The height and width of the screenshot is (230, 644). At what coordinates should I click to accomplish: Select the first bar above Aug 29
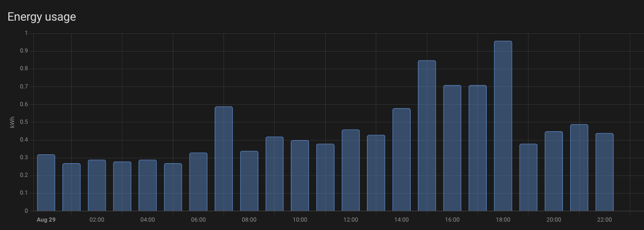[46, 183]
